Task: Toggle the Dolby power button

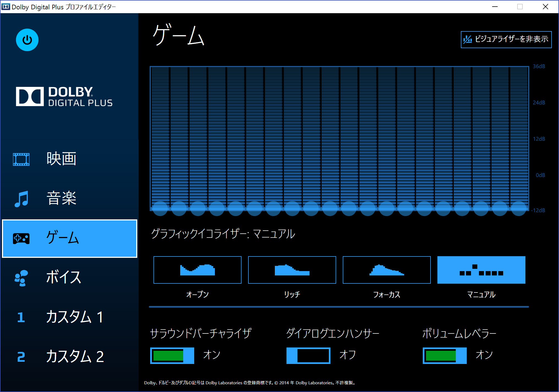Action: (x=27, y=40)
